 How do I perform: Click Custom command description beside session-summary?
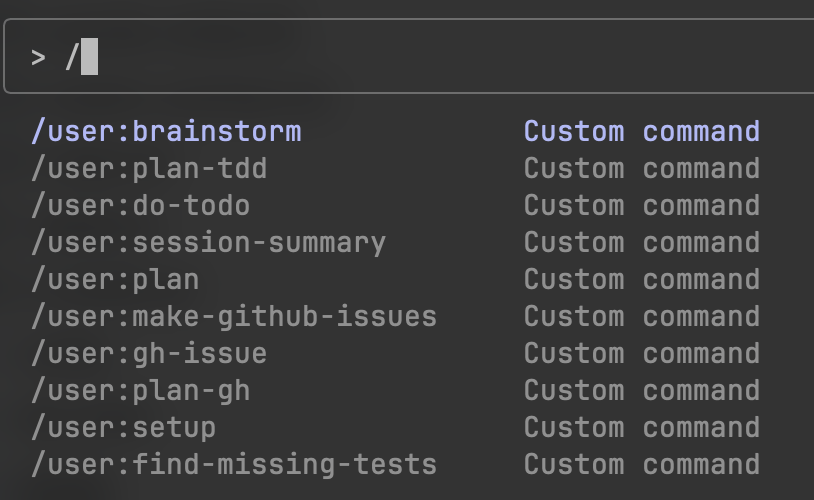point(641,243)
